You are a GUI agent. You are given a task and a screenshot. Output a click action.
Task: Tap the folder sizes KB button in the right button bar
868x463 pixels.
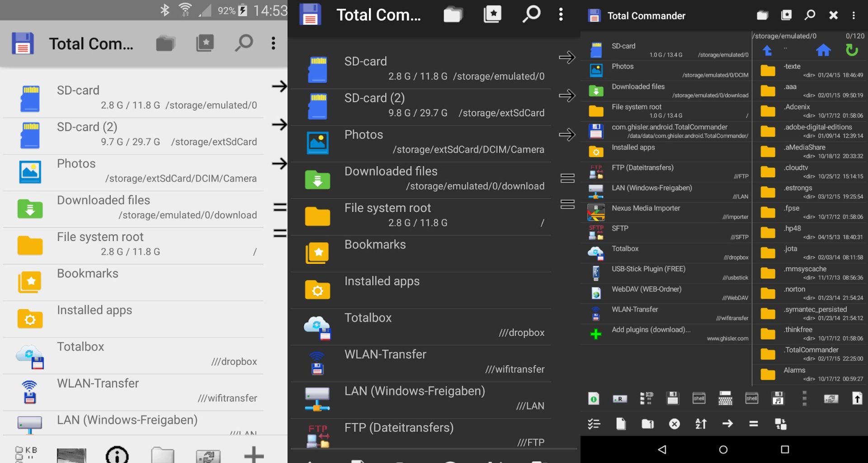pyautogui.click(x=647, y=398)
